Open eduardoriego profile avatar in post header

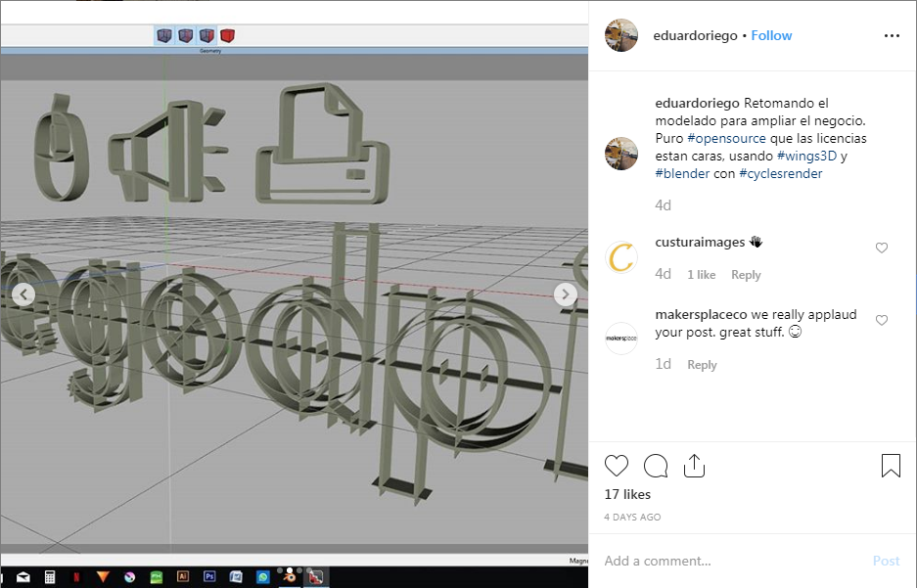(x=621, y=35)
